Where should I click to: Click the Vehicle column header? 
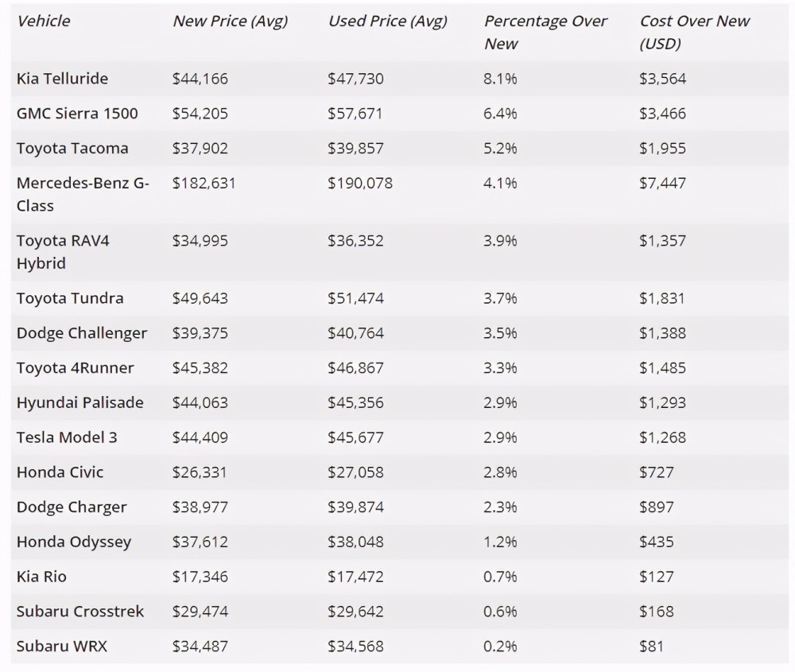pos(43,21)
